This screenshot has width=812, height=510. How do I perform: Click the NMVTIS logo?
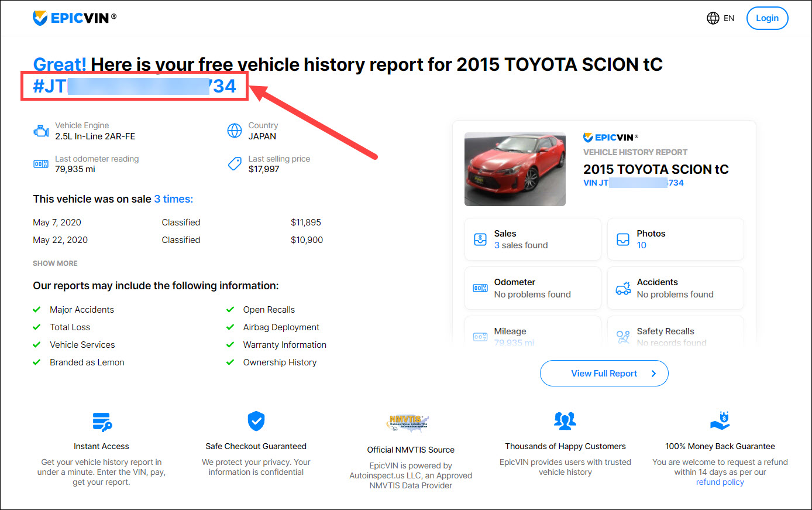click(x=409, y=423)
